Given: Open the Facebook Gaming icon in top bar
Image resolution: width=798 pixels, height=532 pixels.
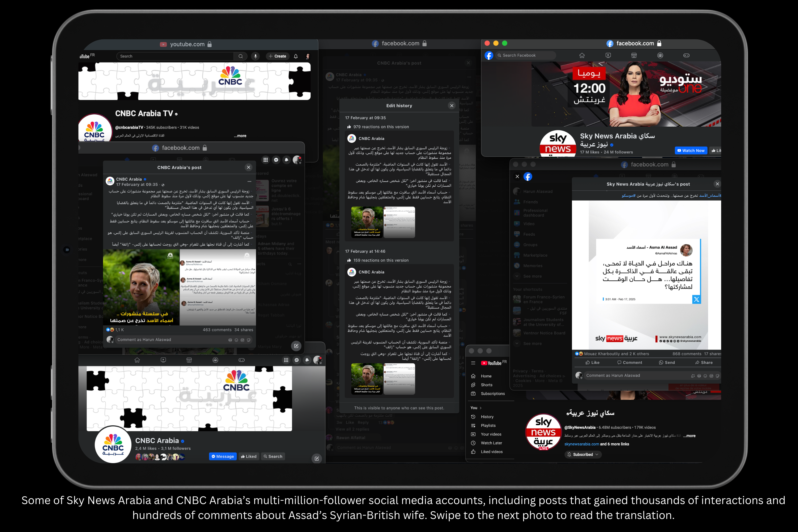Looking at the screenshot, I should [x=686, y=55].
